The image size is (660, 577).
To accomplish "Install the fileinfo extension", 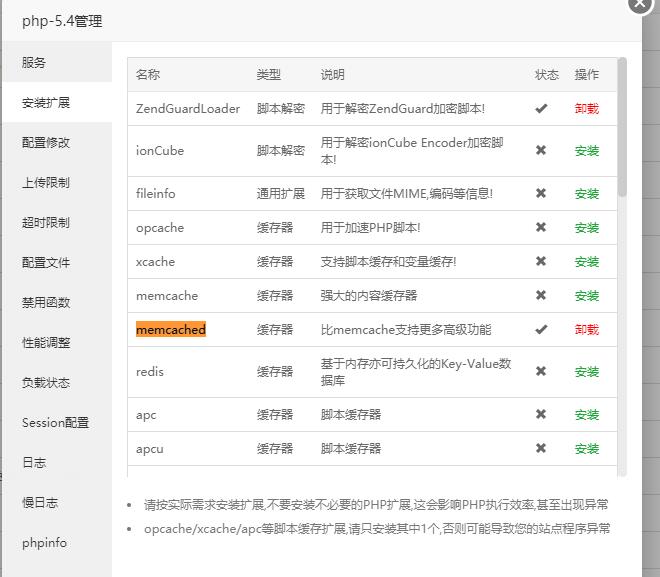I will point(587,194).
